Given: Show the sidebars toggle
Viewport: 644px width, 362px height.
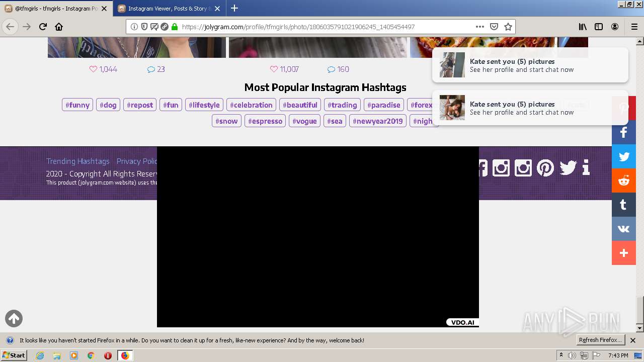Looking at the screenshot, I should click(x=599, y=27).
